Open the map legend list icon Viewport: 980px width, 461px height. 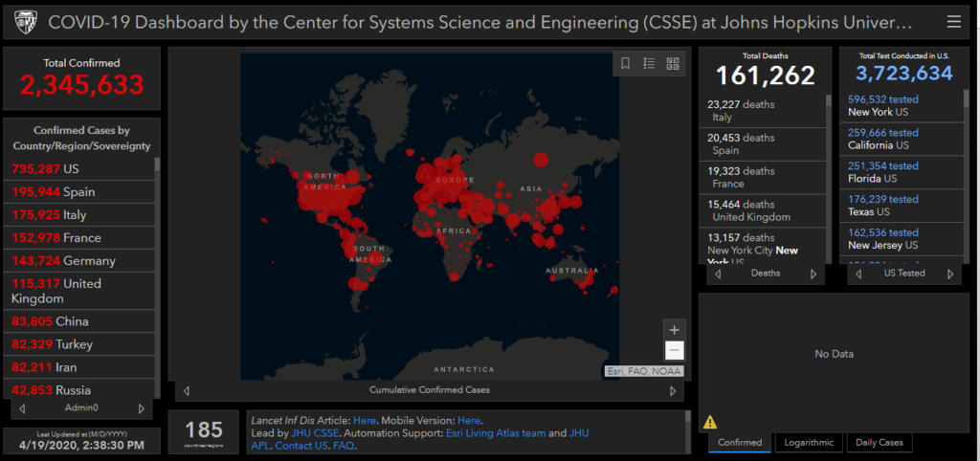649,63
